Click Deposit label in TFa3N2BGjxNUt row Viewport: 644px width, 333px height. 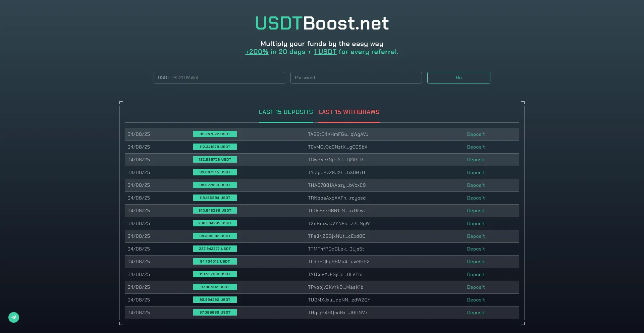pos(476,236)
